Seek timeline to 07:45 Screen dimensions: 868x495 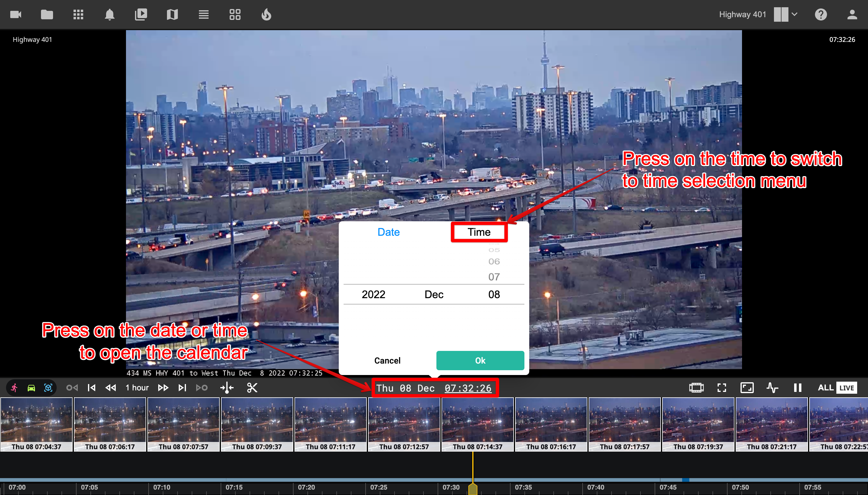point(668,487)
